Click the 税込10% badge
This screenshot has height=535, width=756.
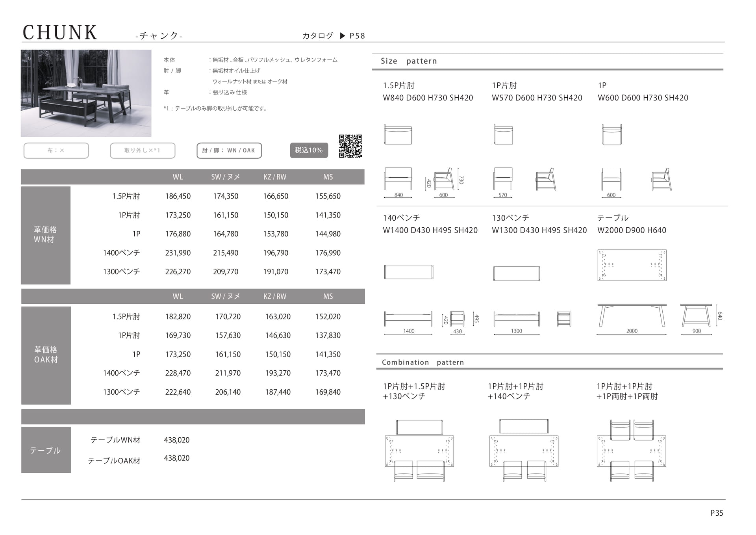click(x=309, y=150)
